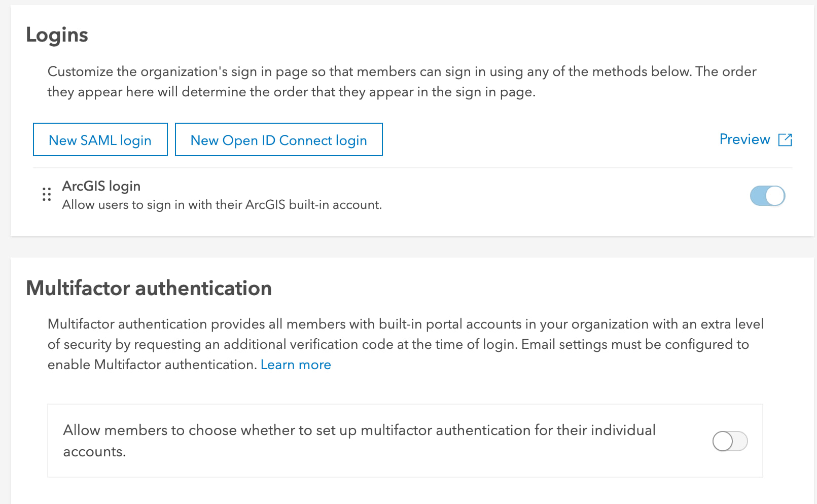Select the ArcGIS login row title
The height and width of the screenshot is (504, 817).
click(101, 186)
